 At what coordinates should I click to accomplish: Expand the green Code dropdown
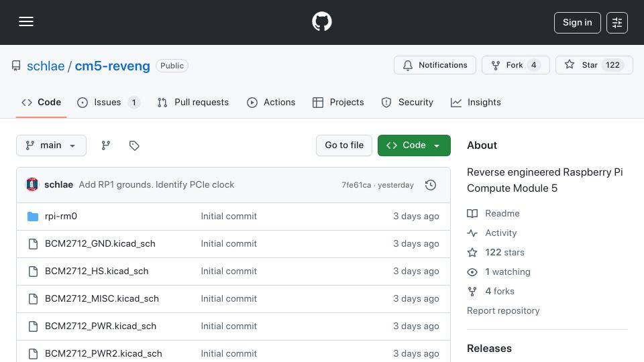[x=414, y=145]
